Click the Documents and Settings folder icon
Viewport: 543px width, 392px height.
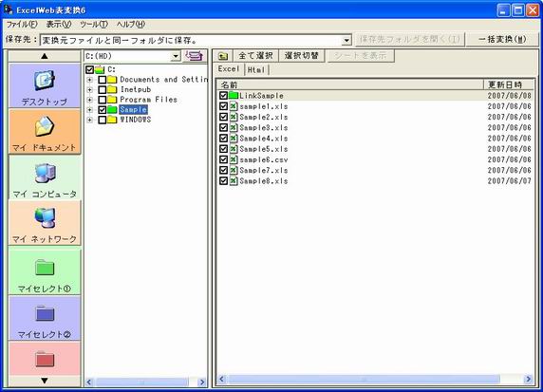tap(112, 80)
